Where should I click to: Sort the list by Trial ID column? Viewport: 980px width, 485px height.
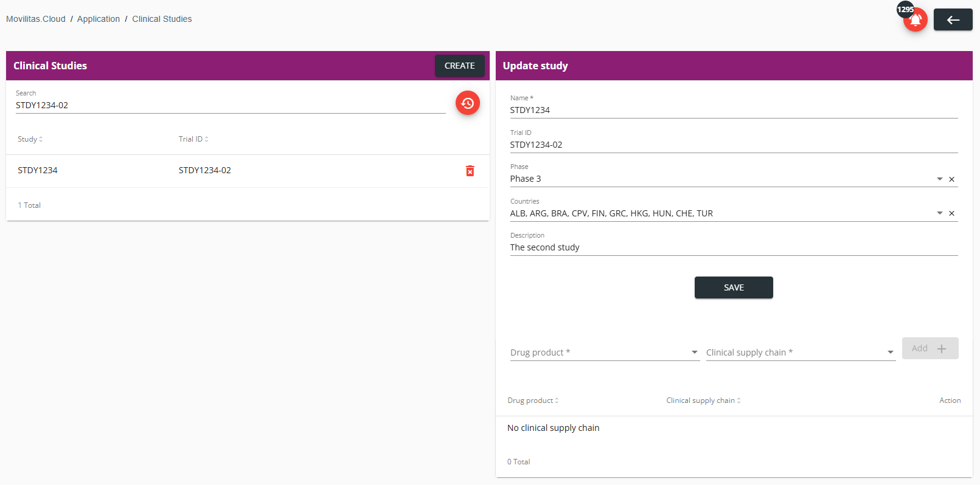tap(193, 139)
